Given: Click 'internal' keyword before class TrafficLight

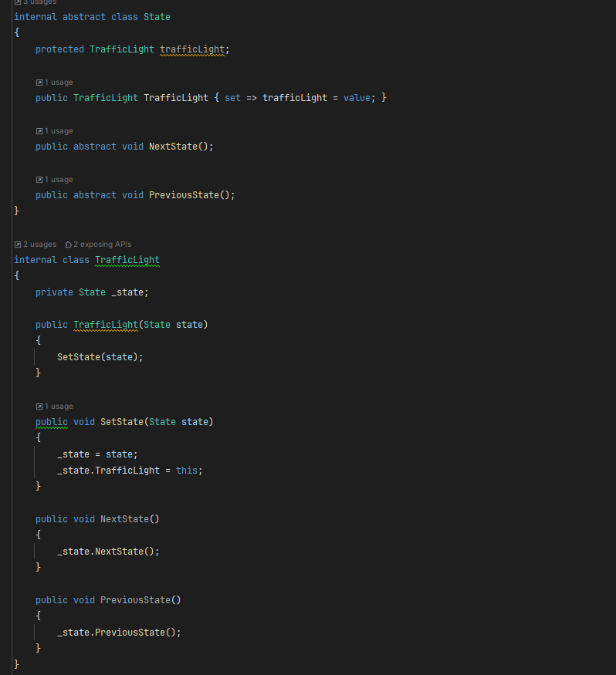Looking at the screenshot, I should coord(36,260).
